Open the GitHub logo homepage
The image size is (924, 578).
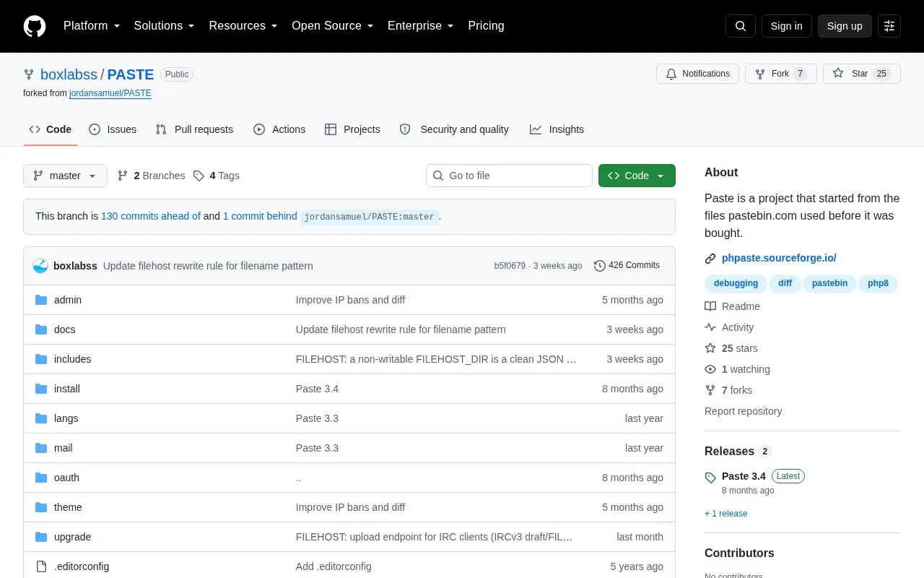(x=35, y=26)
